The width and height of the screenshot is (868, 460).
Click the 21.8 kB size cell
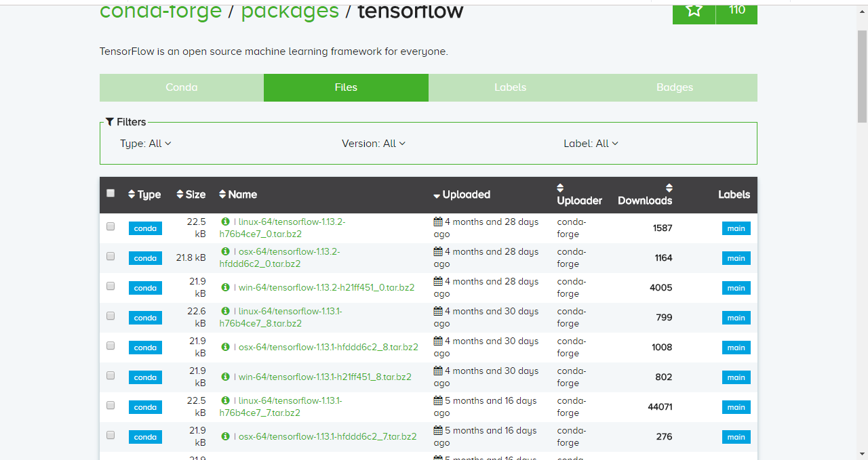click(191, 257)
